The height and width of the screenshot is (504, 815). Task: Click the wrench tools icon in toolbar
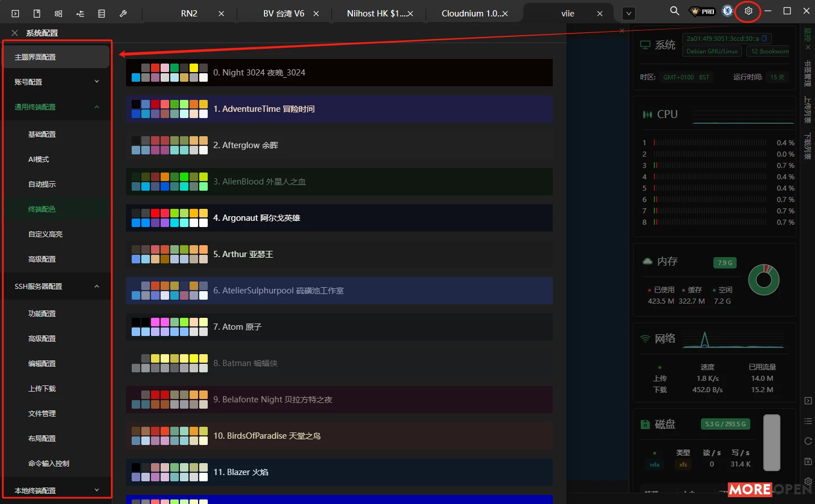pos(124,13)
